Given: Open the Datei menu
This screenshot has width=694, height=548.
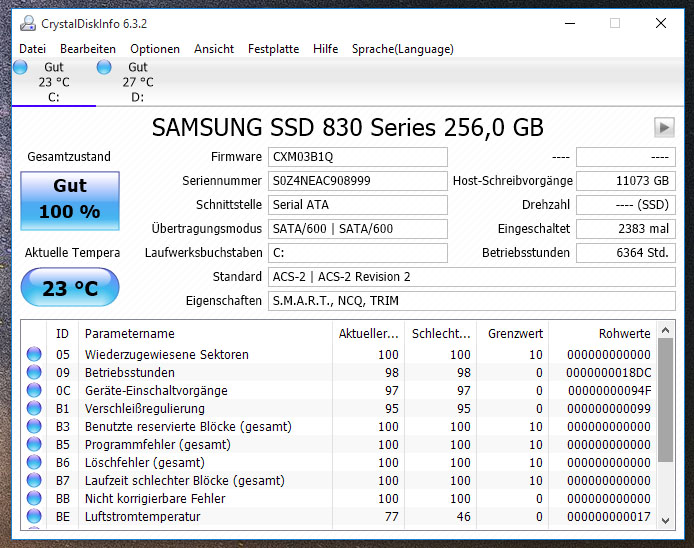Looking at the screenshot, I should click(x=32, y=49).
